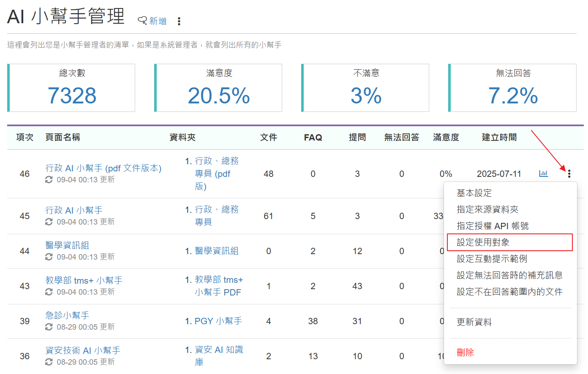The image size is (588, 374).
Task: Choose 設定互動提示範例 menu entry
Action: [x=492, y=259]
